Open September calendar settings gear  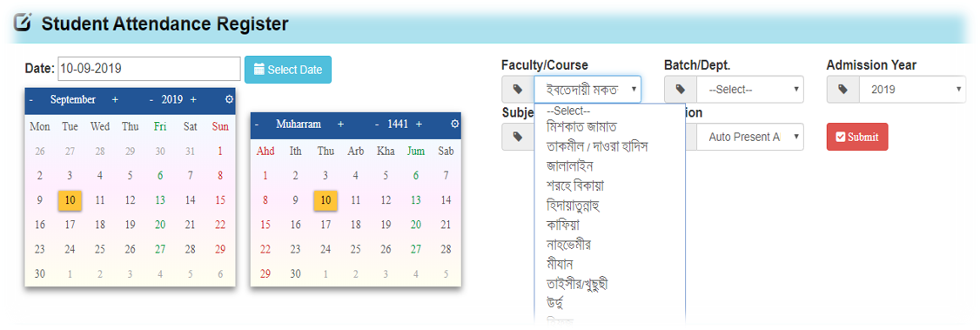click(x=229, y=99)
